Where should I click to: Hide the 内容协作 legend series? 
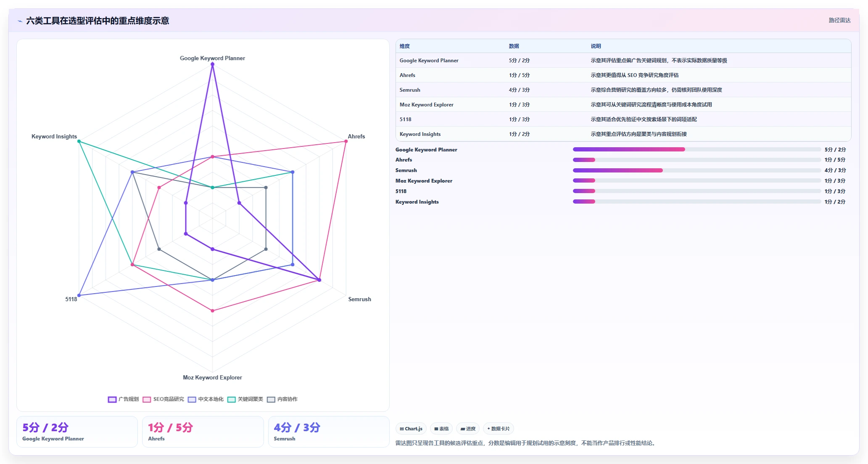[282, 399]
